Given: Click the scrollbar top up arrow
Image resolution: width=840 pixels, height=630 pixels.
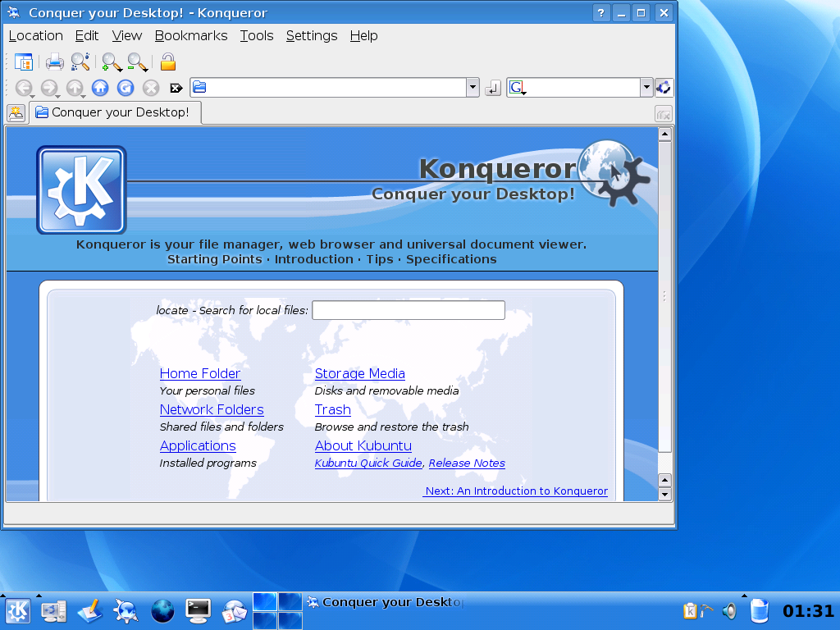Looking at the screenshot, I should 664,134.
